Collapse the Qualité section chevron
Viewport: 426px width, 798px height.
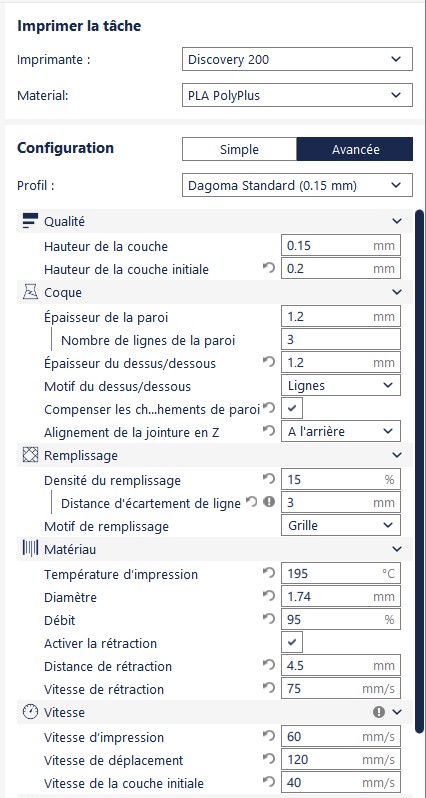click(x=397, y=221)
